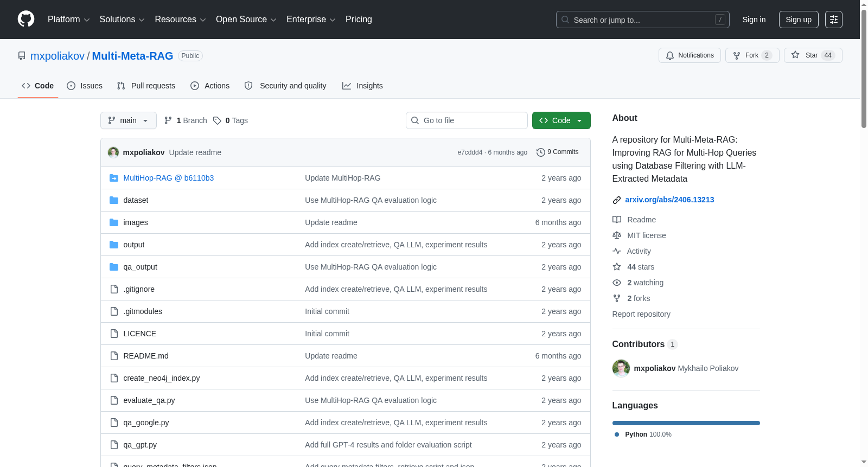Viewport: 868px width, 467px height.
Task: View the 0 Tags link
Action: (x=231, y=120)
